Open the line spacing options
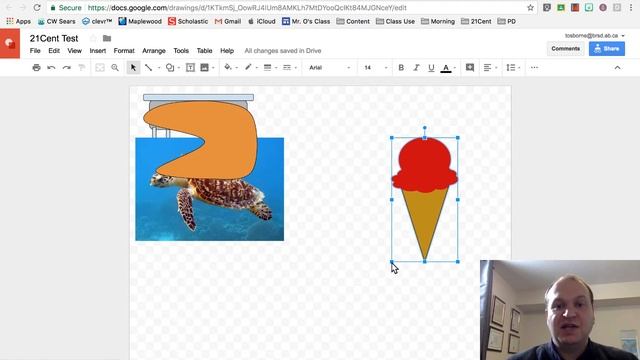The width and height of the screenshot is (640, 360). coord(511,67)
